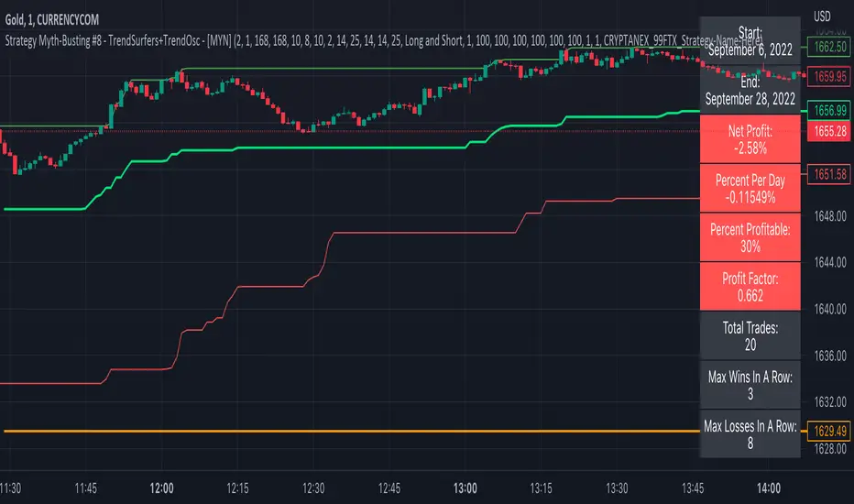This screenshot has width=854, height=504.
Task: Click the Net Profit -2.58% cell
Action: click(750, 139)
